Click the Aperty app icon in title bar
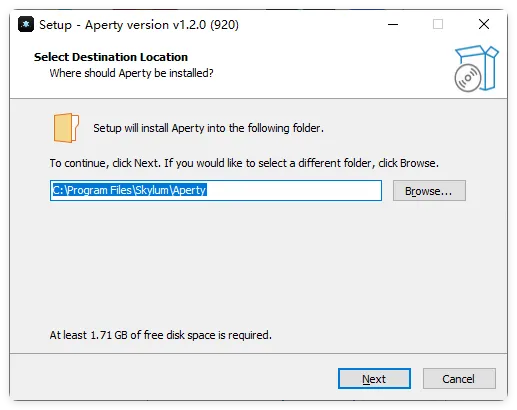The image size is (517, 410). click(x=26, y=24)
